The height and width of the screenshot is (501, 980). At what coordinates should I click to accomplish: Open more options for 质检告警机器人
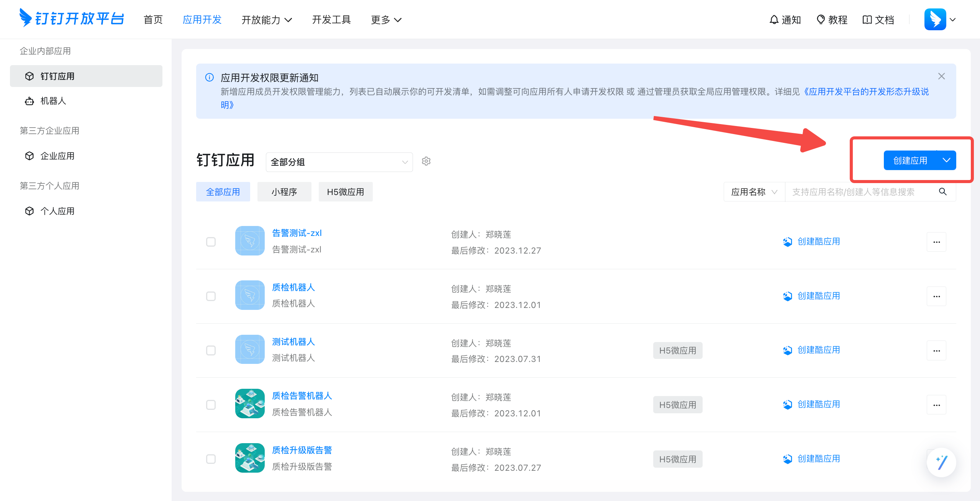tap(936, 405)
